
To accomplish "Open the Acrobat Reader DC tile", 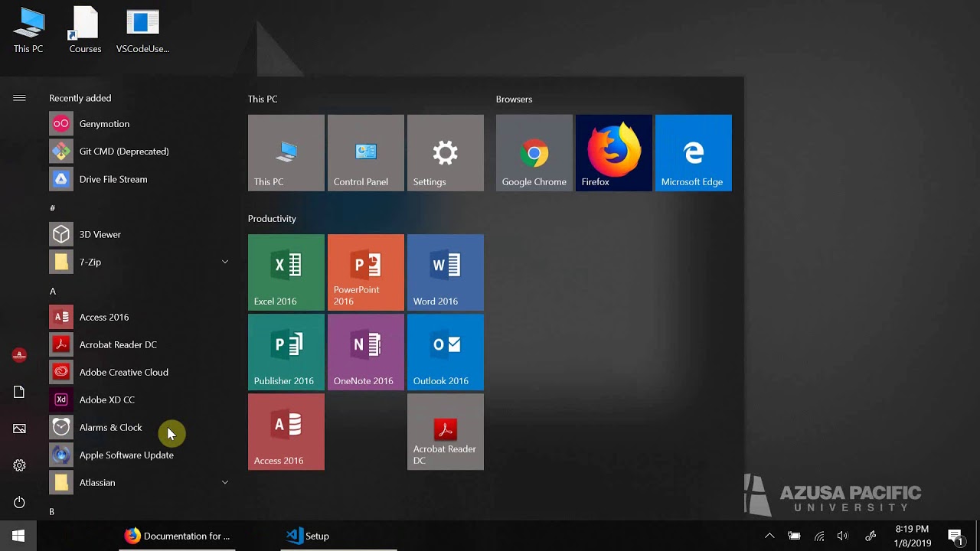I will click(446, 432).
